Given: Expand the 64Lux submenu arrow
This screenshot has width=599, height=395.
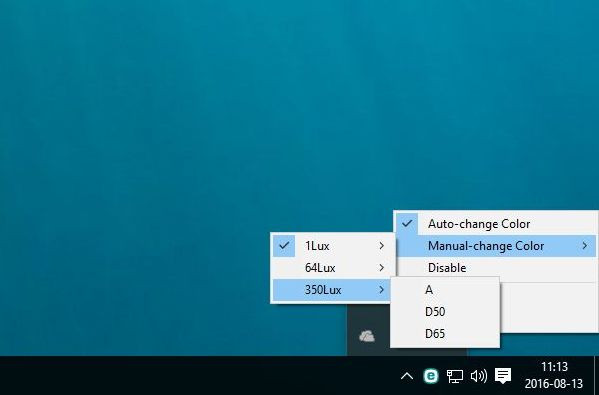Looking at the screenshot, I should click(382, 268).
